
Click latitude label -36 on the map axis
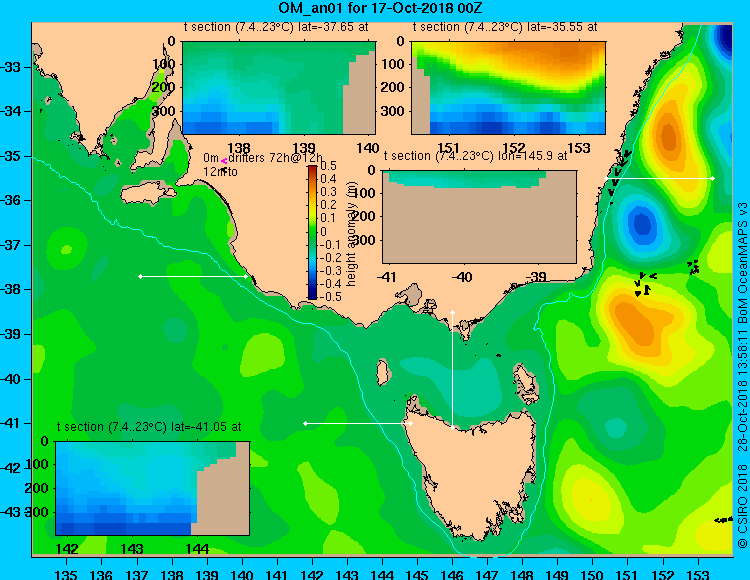(x=11, y=200)
